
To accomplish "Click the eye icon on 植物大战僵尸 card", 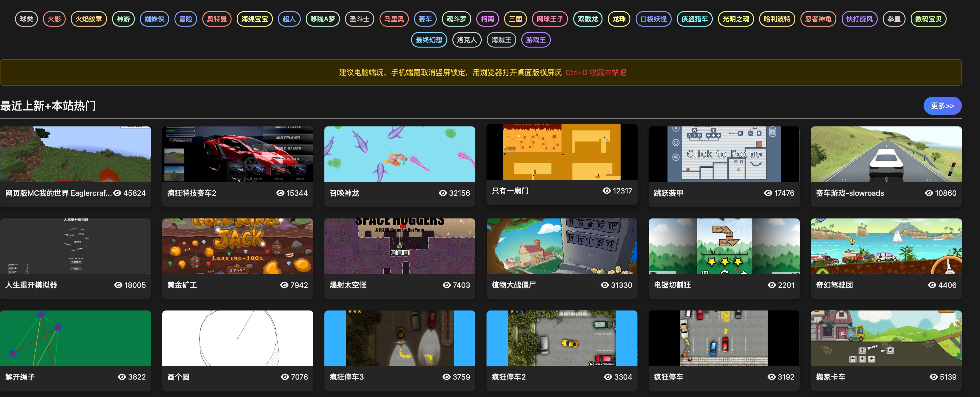I will [605, 285].
